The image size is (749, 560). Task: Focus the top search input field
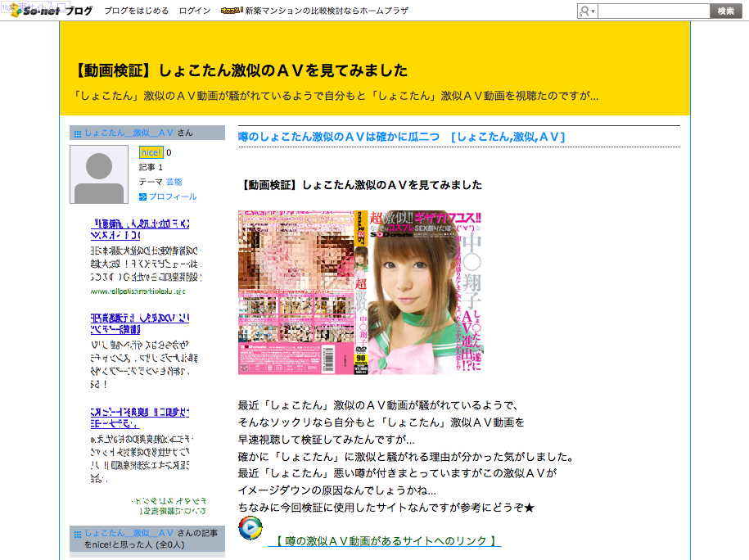(653, 11)
